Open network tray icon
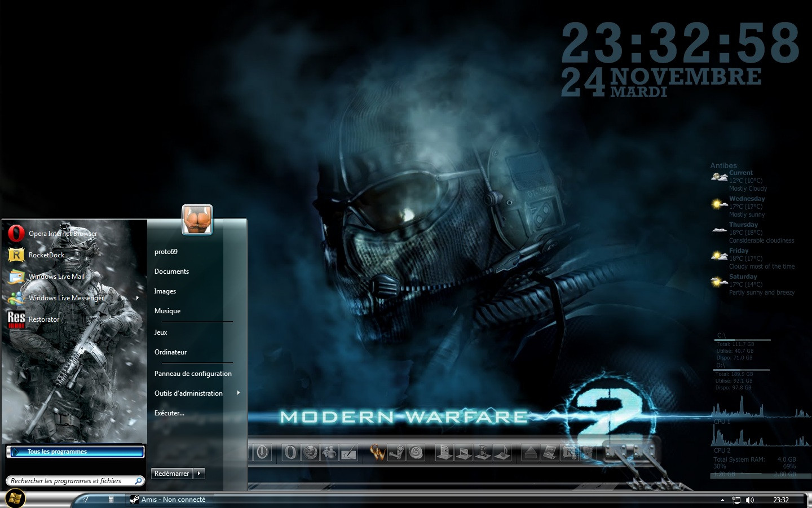Image resolution: width=812 pixels, height=508 pixels. [x=736, y=500]
